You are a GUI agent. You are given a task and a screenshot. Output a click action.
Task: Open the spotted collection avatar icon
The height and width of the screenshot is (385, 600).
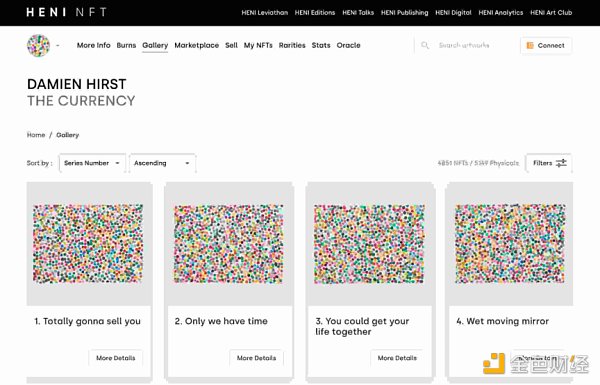(x=38, y=46)
